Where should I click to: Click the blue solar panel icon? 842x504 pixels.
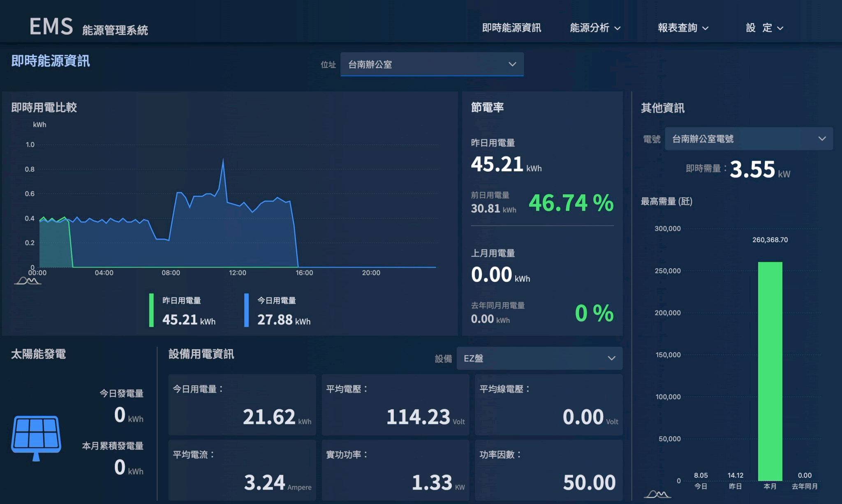coord(36,437)
